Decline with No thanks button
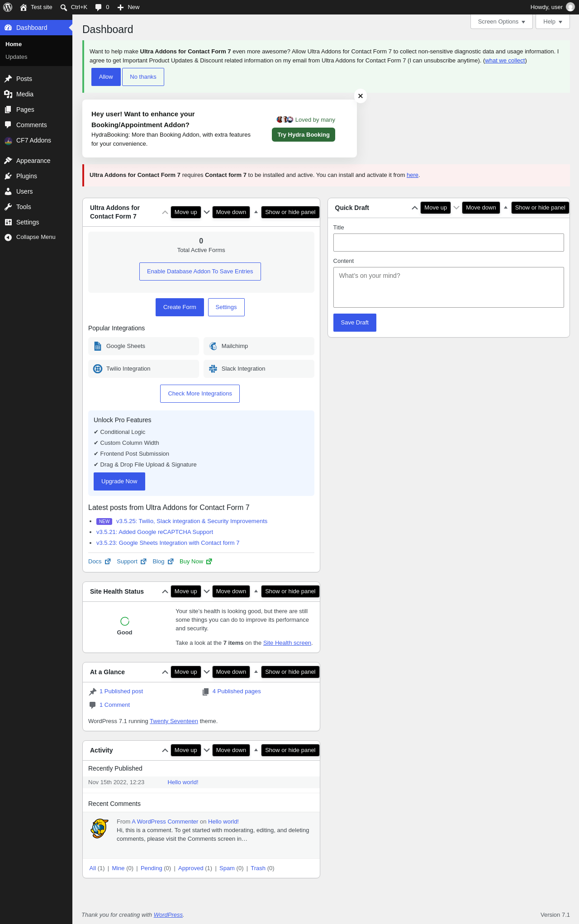This screenshot has width=579, height=924. click(143, 77)
